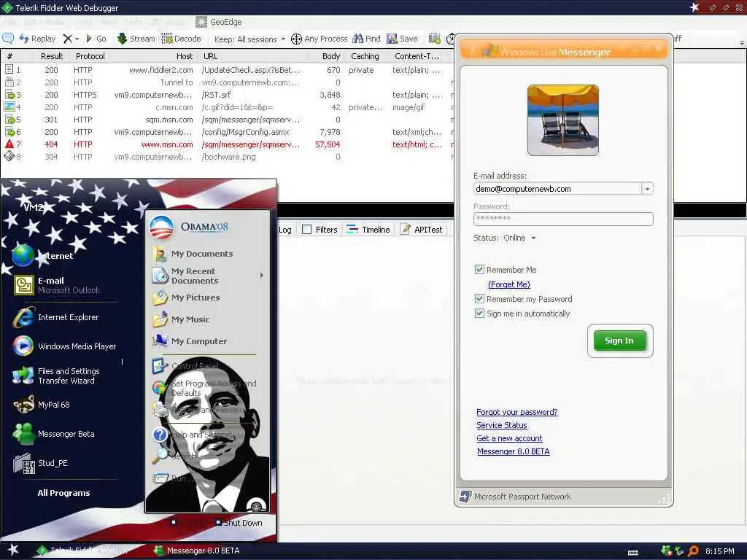
Task: Click the Messenger 8.0 BETA link
Action: tap(513, 451)
